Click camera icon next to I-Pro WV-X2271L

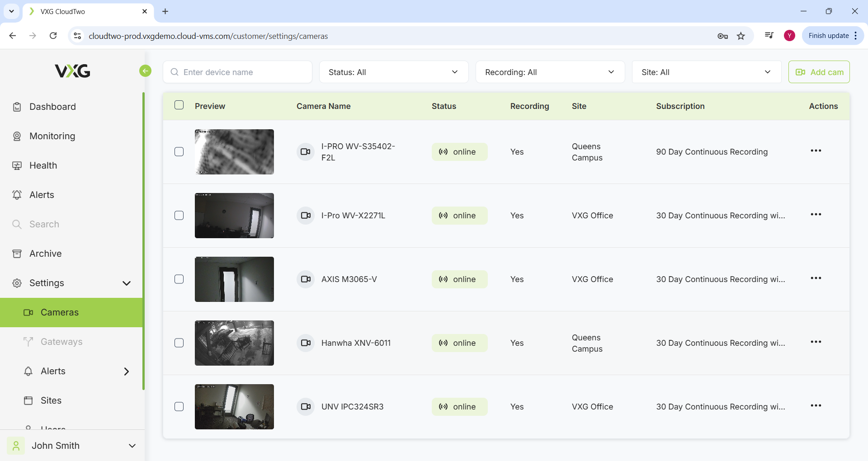(306, 216)
